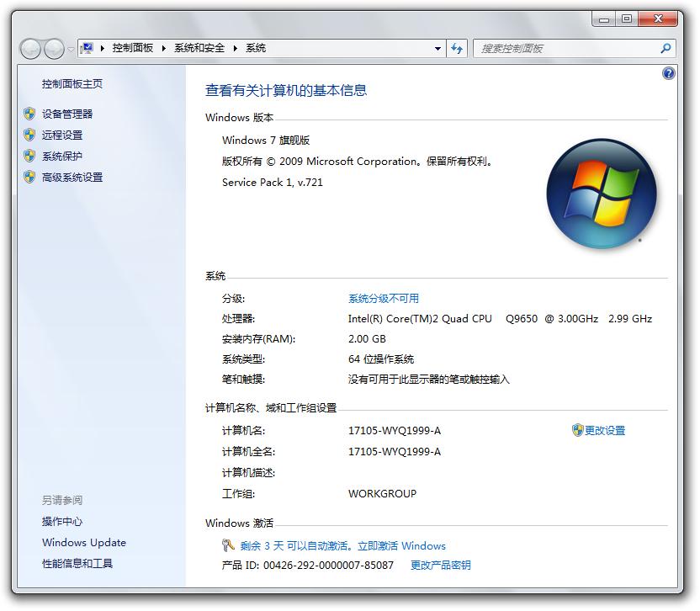Click the key icon next to the activation message
The height and width of the screenshot is (611, 700).
[x=228, y=545]
